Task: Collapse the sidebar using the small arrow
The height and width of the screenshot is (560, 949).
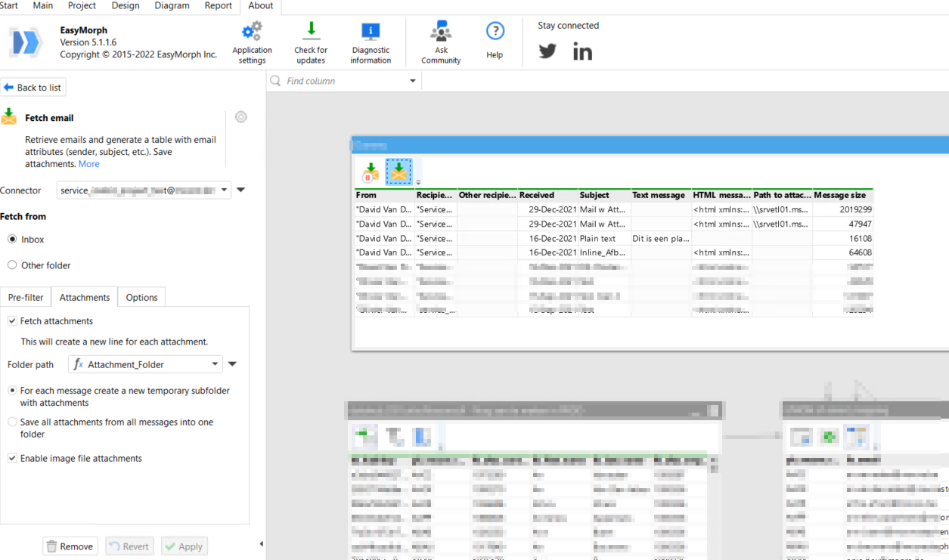Action: tap(261, 544)
